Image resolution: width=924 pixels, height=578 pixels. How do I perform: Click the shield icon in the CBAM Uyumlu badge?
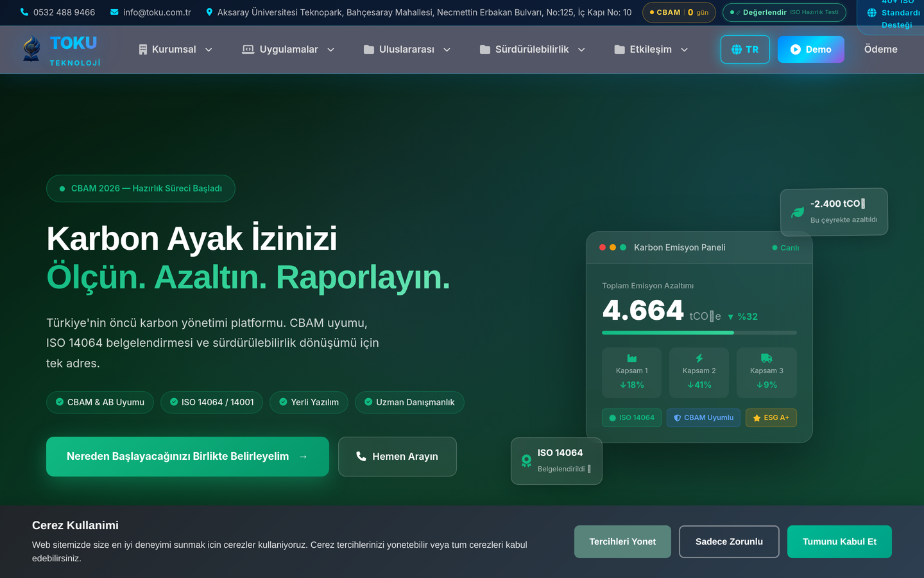click(678, 418)
